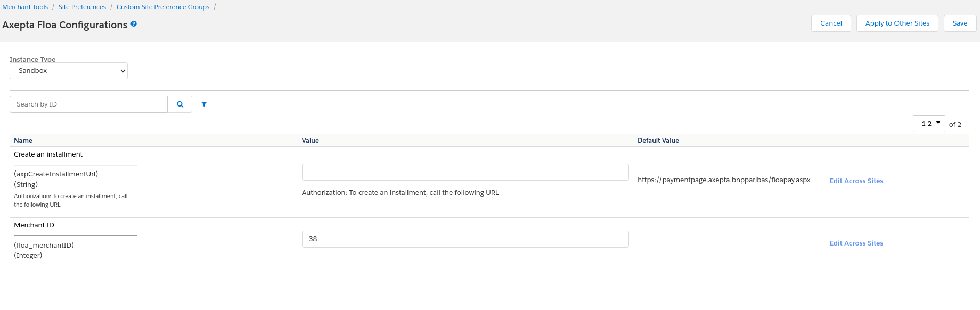Edit Across Sites for Merchant ID
Image resolution: width=980 pixels, height=310 pixels.
click(856, 243)
